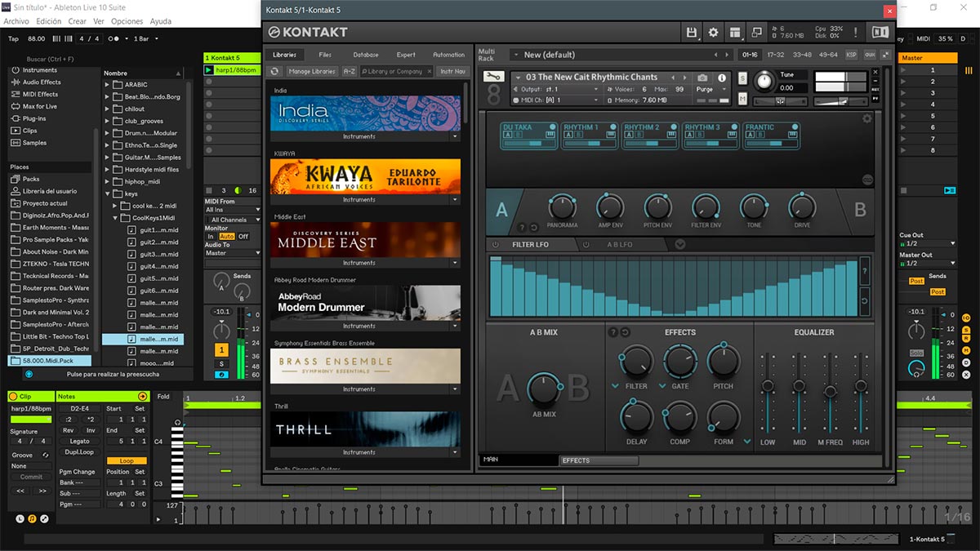Image resolution: width=980 pixels, height=551 pixels.
Task: Click the browser preview headphone icon
Action: [29, 374]
